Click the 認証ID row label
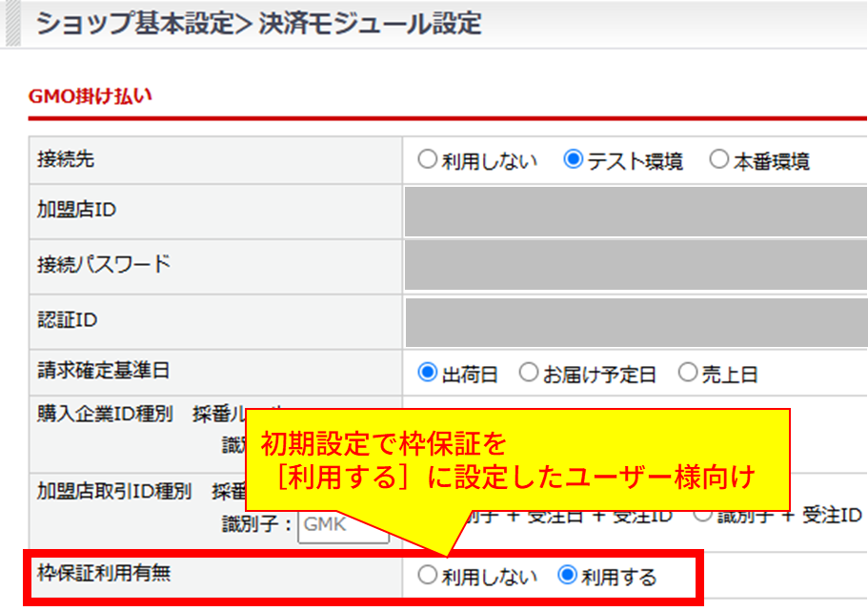868x611 pixels. pyautogui.click(x=67, y=320)
